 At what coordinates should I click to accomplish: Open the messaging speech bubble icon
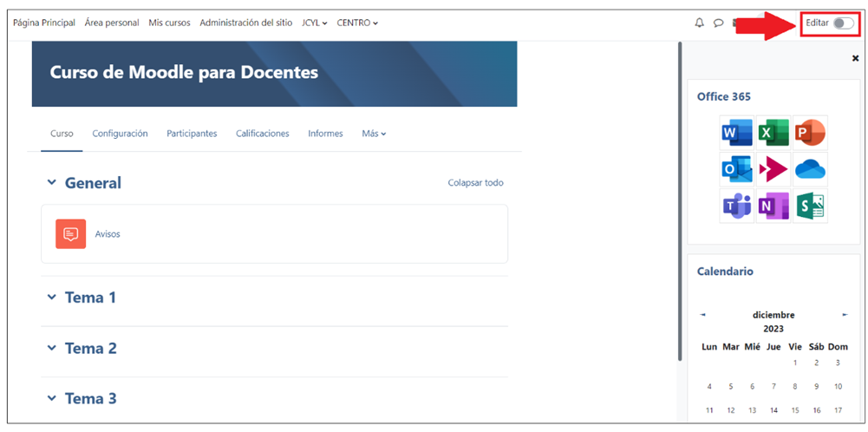click(718, 23)
